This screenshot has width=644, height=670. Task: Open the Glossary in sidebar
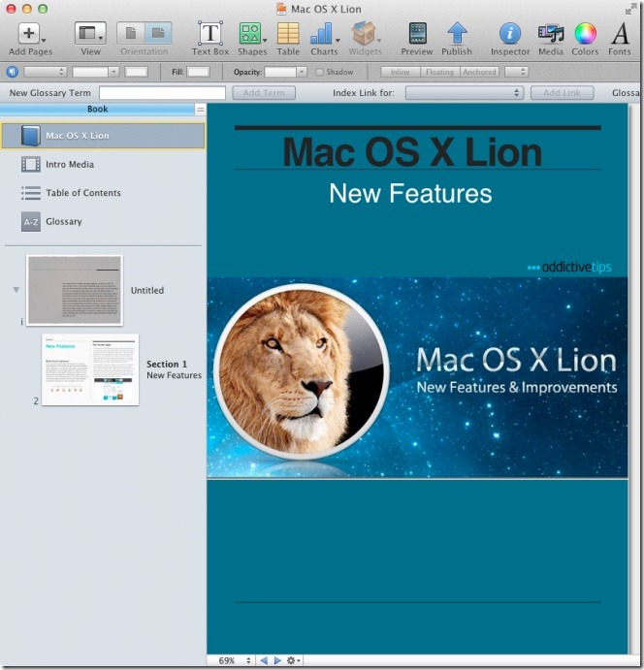(103, 221)
